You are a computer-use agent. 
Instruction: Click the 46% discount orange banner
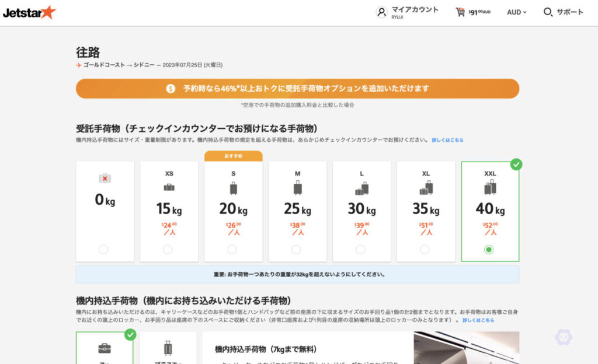click(298, 89)
